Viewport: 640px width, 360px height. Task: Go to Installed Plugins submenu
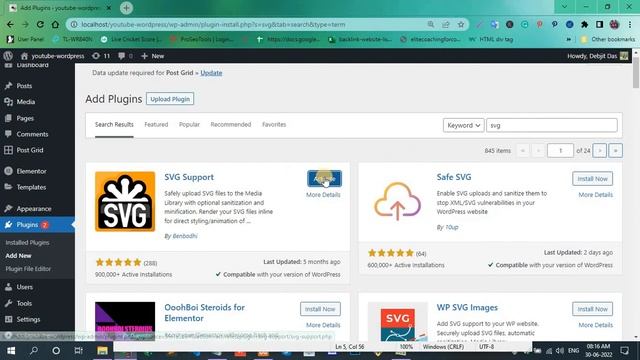point(27,242)
